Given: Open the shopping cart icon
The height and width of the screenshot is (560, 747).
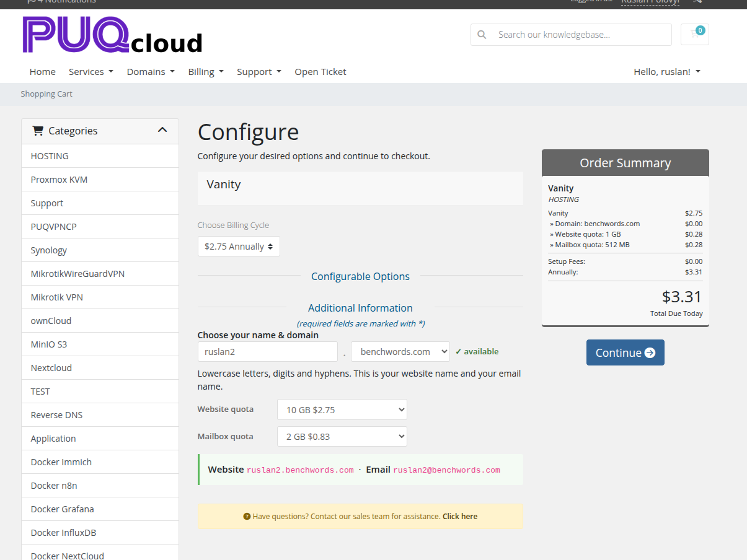Looking at the screenshot, I should coord(695,34).
